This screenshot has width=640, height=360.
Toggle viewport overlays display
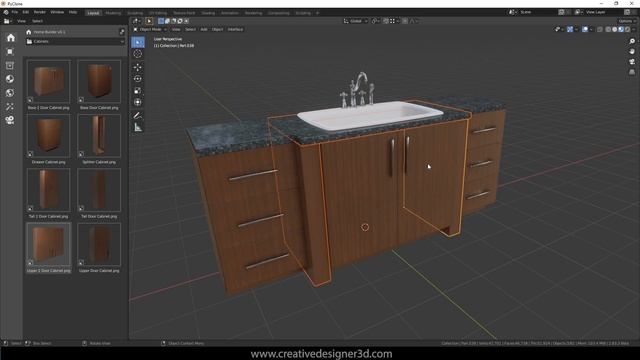click(x=585, y=29)
